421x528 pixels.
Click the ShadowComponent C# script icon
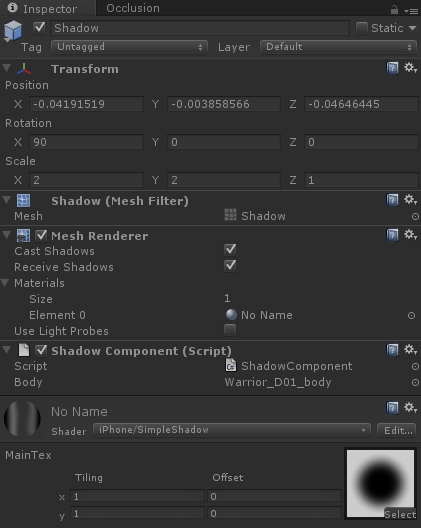point(230,366)
